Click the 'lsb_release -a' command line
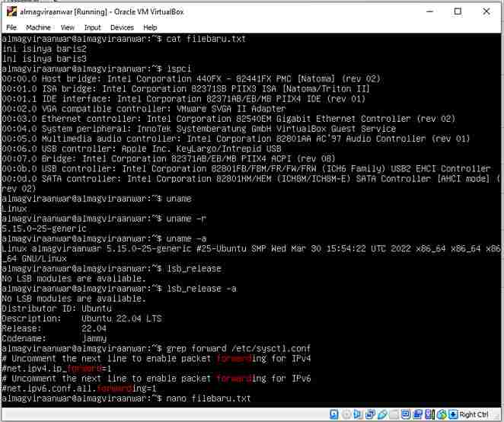Viewport: 504px width, 422px height. click(119, 289)
